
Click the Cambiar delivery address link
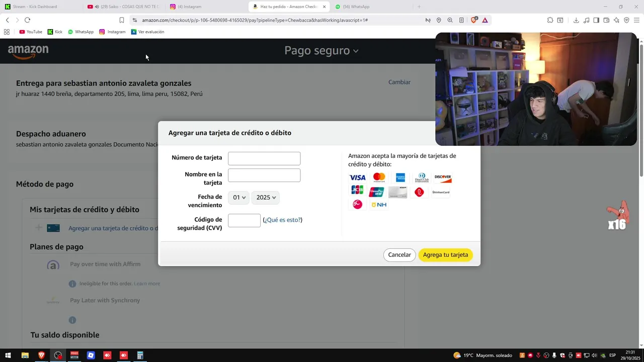pos(399,82)
